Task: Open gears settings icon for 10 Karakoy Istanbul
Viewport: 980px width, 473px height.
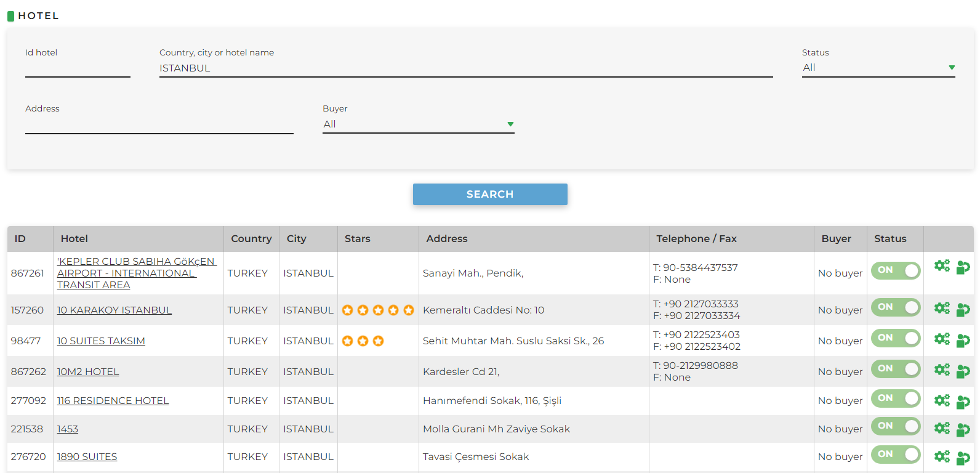Action: click(942, 308)
